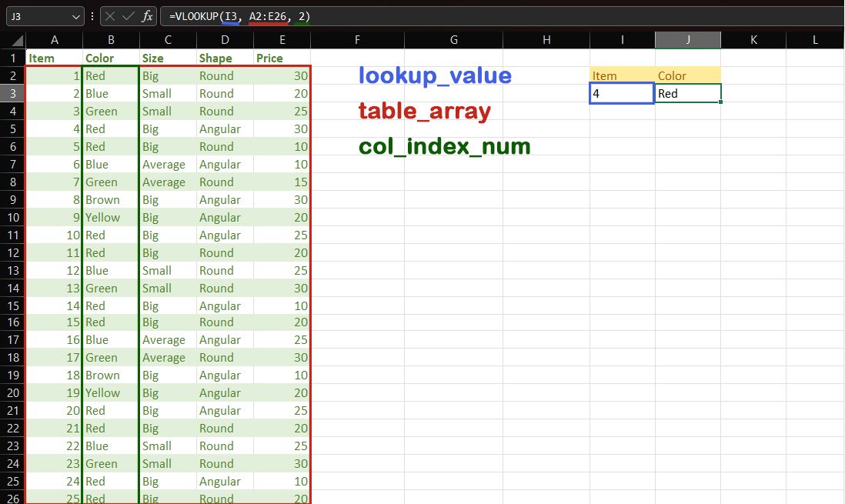Open the Name Box dropdown arrow
This screenshot has width=845, height=504.
click(76, 15)
